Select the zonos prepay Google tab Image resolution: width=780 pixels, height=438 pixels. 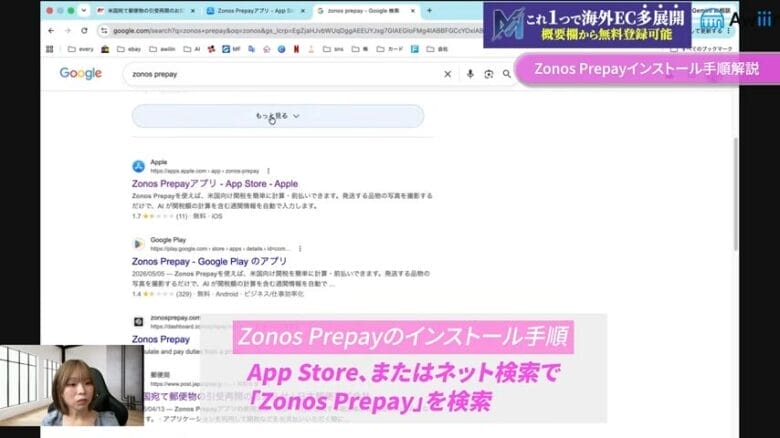366,10
